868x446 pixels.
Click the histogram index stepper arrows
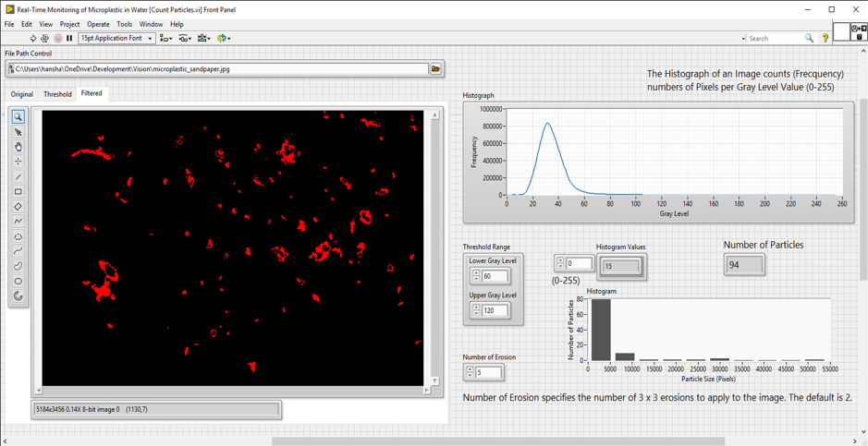tap(560, 263)
